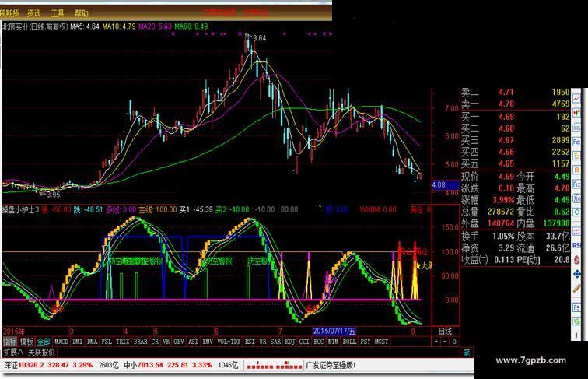Switch indicator to CR

(x=155, y=342)
